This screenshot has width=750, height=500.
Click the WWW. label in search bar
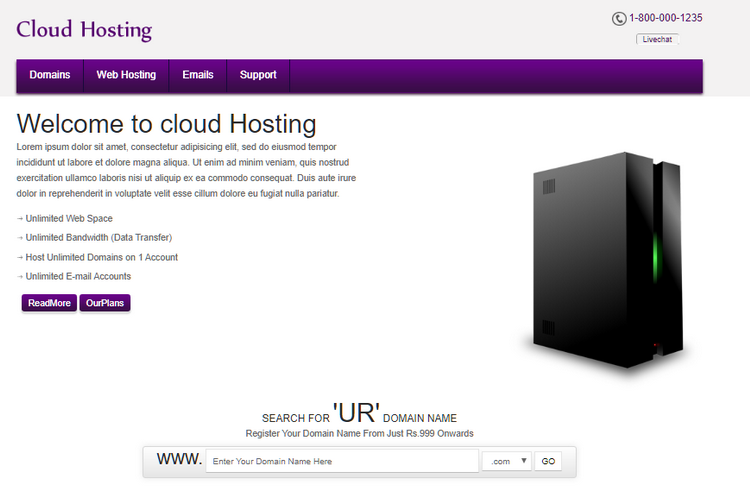pyautogui.click(x=179, y=459)
